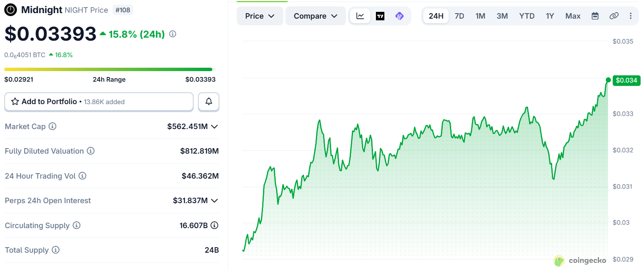Click the 0.0₆4051 BTC value
The image size is (644, 270).
[25, 55]
